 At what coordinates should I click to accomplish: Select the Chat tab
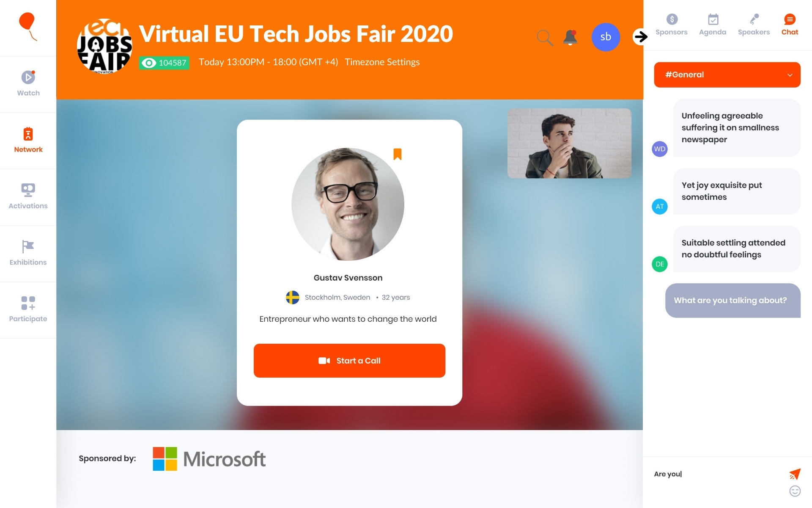tap(789, 24)
